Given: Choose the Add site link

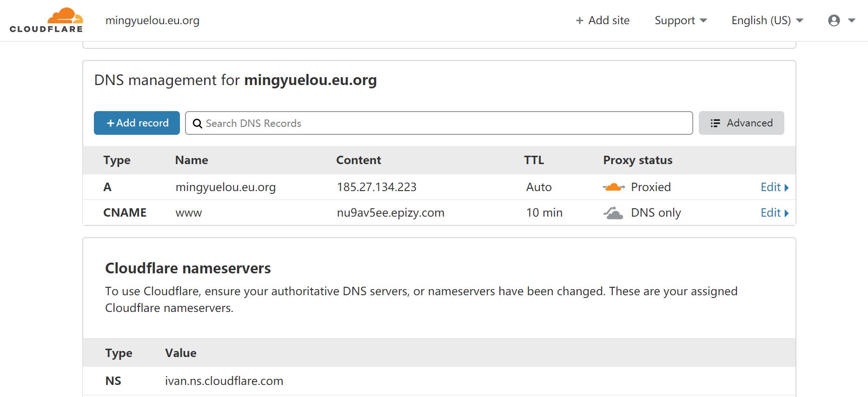Looking at the screenshot, I should (x=603, y=20).
